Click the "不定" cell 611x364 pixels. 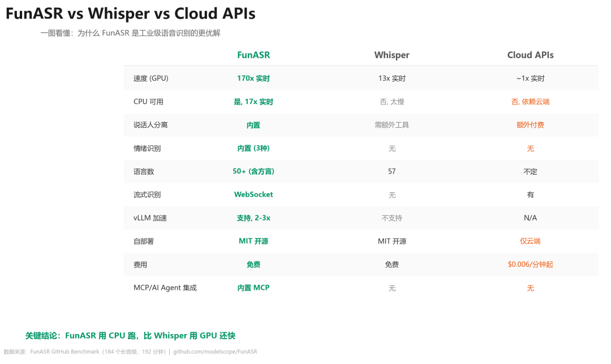(x=530, y=172)
